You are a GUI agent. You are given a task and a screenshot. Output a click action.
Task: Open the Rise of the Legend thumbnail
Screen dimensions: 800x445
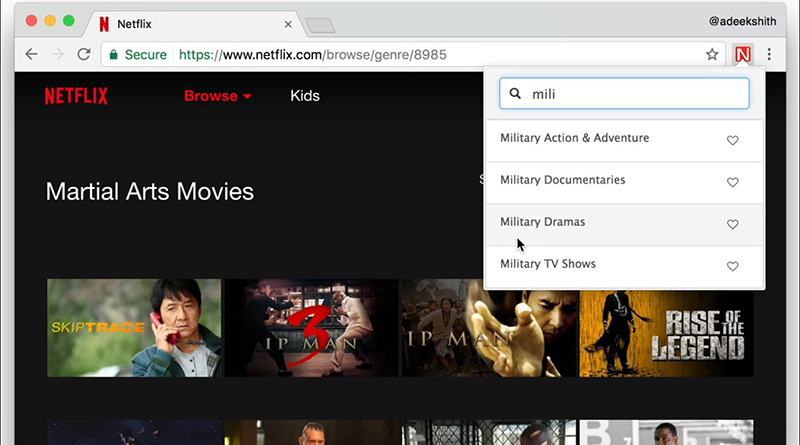666,327
